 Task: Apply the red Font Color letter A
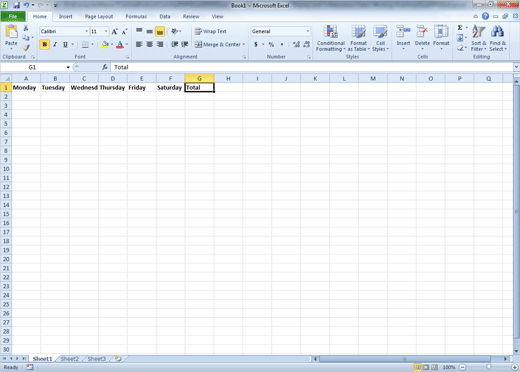[x=120, y=44]
